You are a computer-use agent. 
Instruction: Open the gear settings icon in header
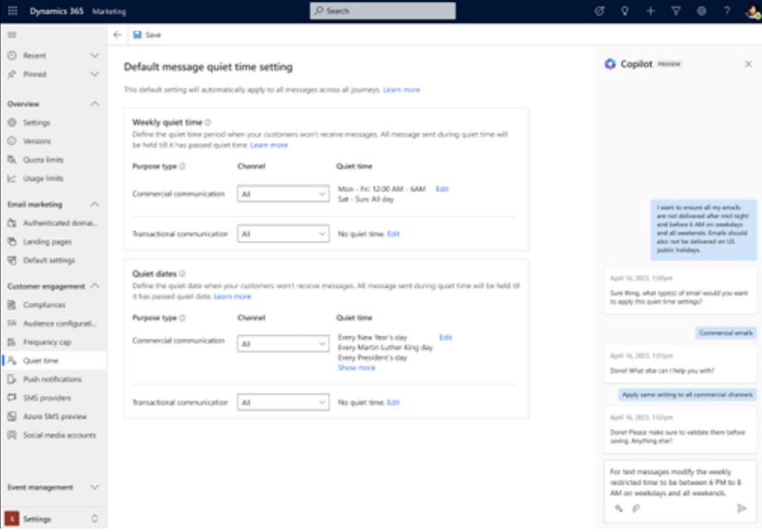point(701,10)
